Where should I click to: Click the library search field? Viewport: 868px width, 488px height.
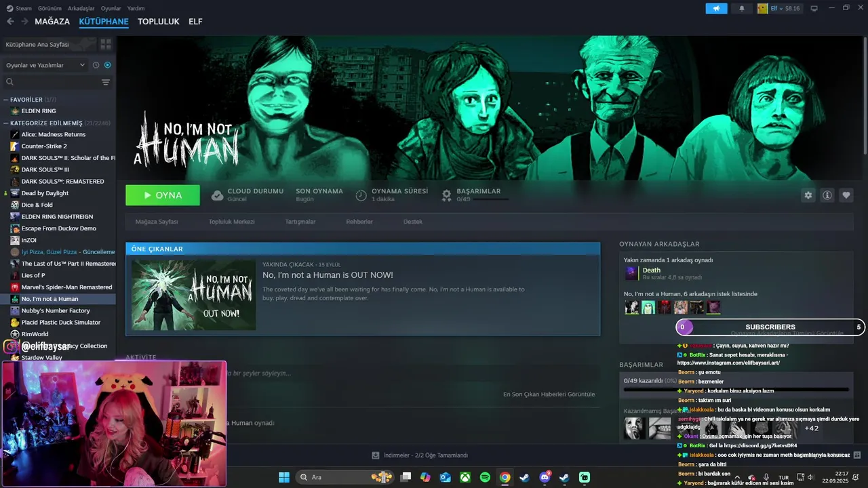click(53, 82)
